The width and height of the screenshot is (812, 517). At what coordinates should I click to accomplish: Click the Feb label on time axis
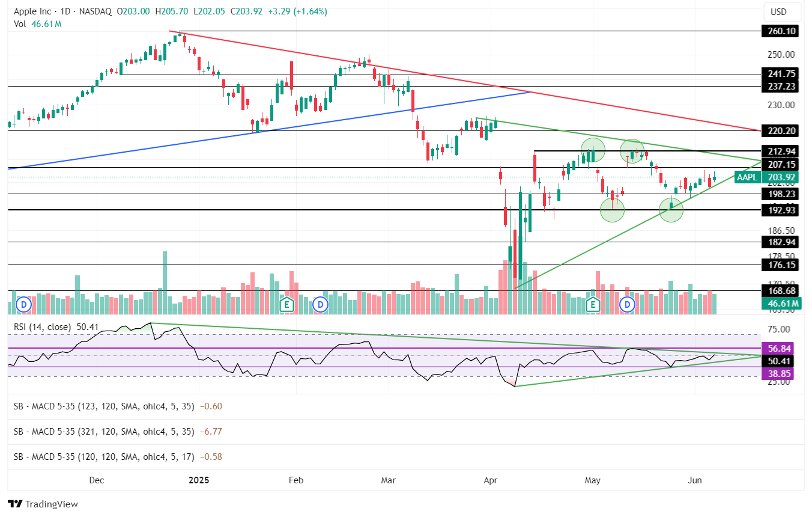pos(295,480)
